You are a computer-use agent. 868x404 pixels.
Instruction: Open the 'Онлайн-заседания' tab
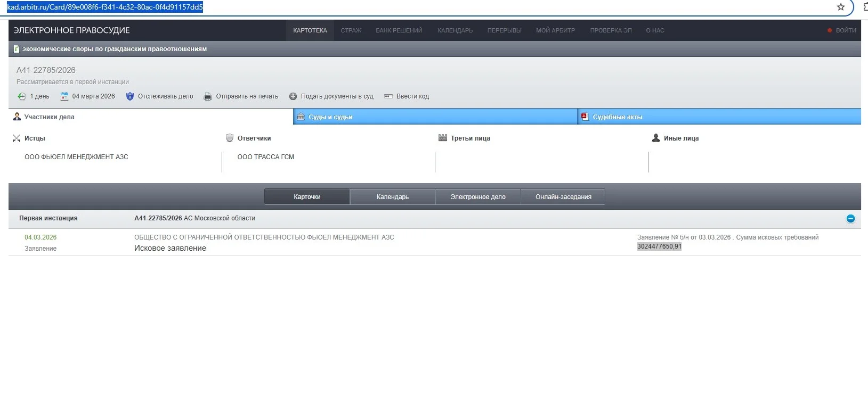point(563,197)
